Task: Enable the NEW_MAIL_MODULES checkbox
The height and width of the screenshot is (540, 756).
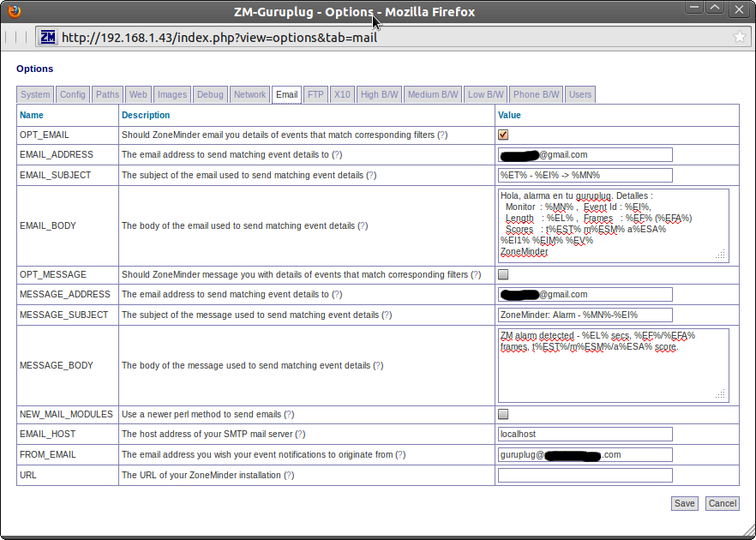Action: [503, 414]
